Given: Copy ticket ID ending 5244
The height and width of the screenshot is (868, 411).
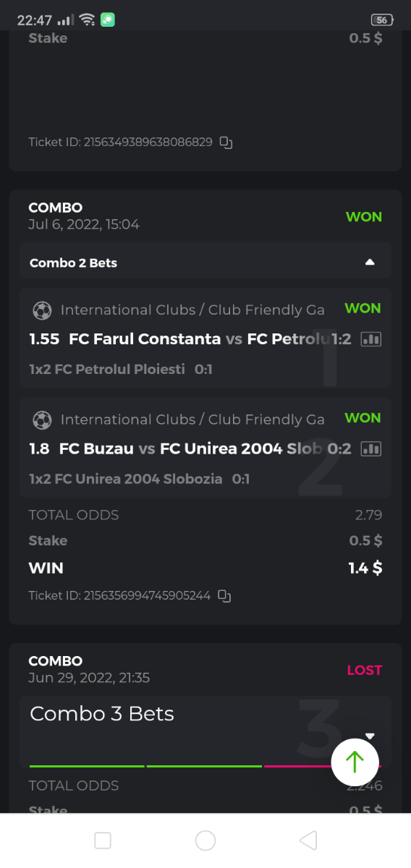Looking at the screenshot, I should [224, 596].
